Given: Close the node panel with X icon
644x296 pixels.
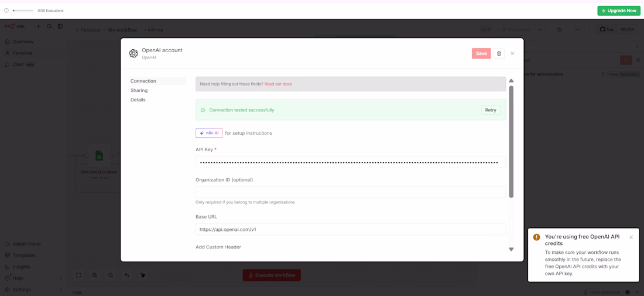Looking at the screenshot, I should (x=638, y=60).
